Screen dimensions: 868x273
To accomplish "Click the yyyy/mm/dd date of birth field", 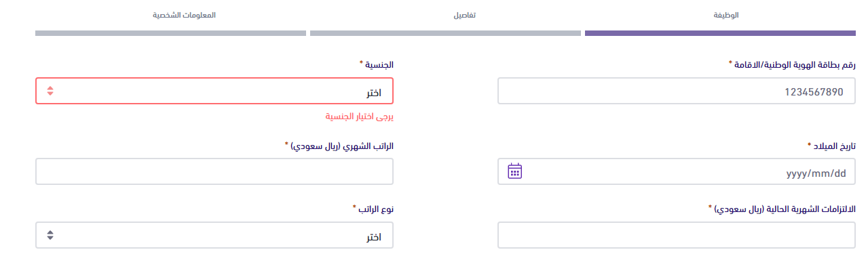I will pos(685,172).
